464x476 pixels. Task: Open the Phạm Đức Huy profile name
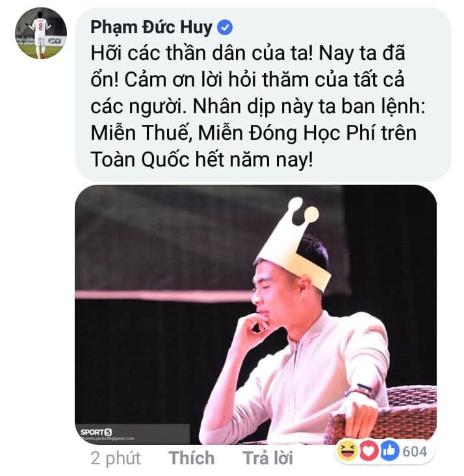coord(151,27)
